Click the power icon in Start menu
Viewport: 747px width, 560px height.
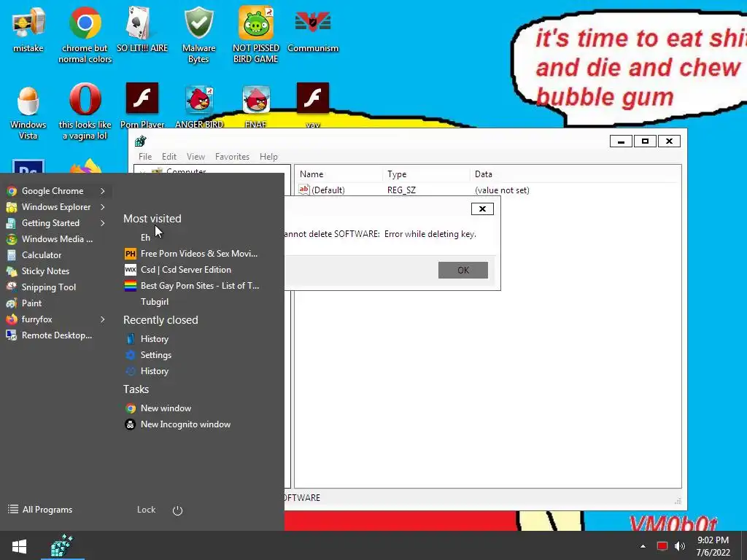click(x=177, y=510)
